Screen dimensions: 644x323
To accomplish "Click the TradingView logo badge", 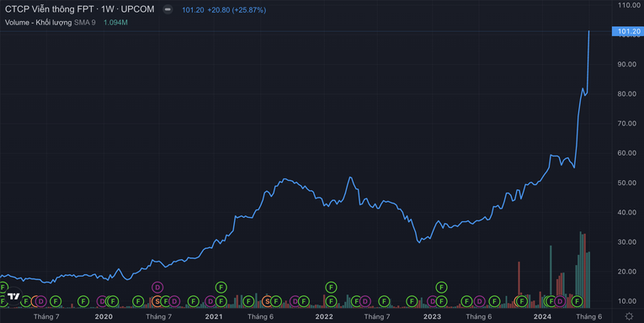I will pos(13,296).
